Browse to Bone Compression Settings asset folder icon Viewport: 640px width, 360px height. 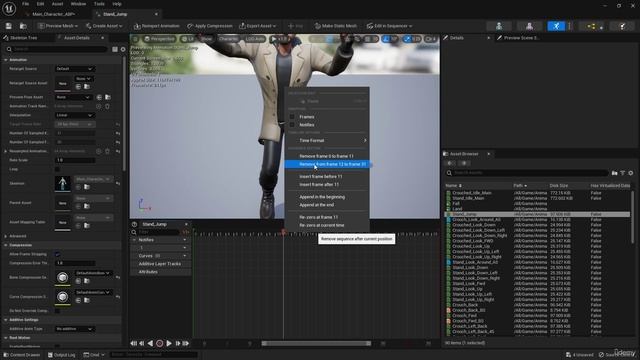[x=87, y=281]
